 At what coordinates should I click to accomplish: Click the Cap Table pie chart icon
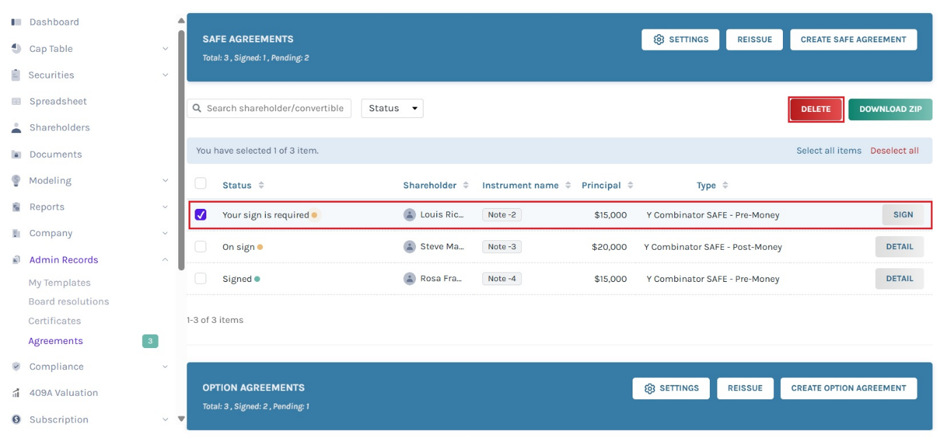click(16, 49)
